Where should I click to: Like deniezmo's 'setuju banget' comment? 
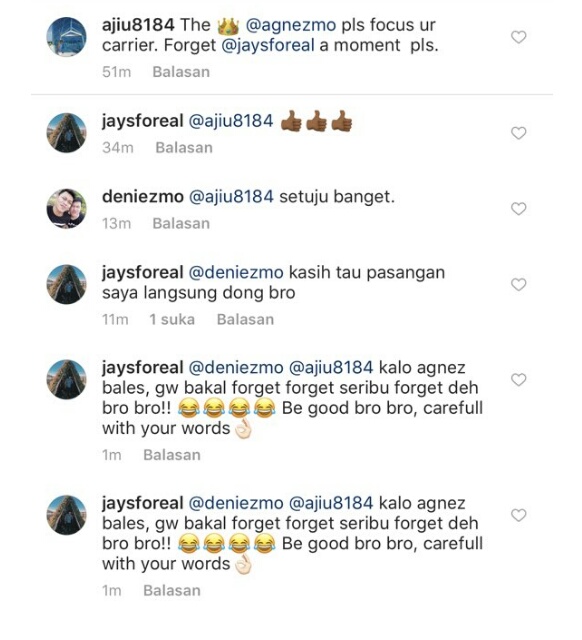point(519,209)
